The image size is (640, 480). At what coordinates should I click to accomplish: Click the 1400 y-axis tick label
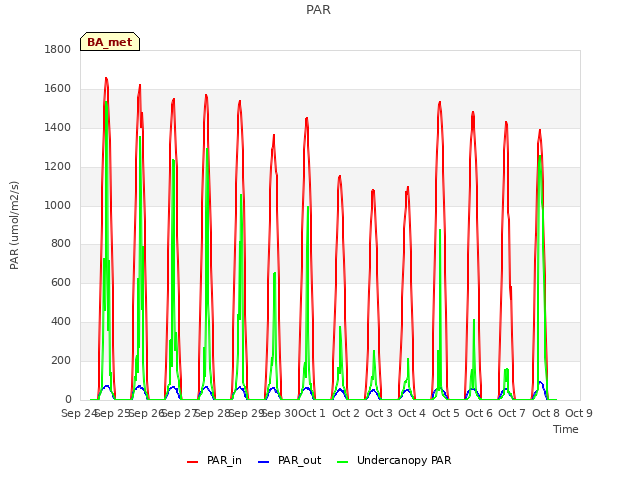click(x=58, y=128)
